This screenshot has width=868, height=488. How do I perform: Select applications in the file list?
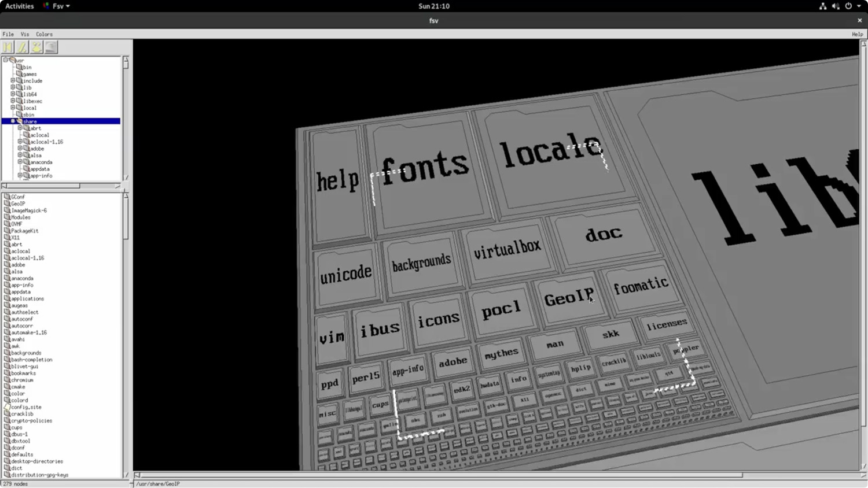(27, 299)
